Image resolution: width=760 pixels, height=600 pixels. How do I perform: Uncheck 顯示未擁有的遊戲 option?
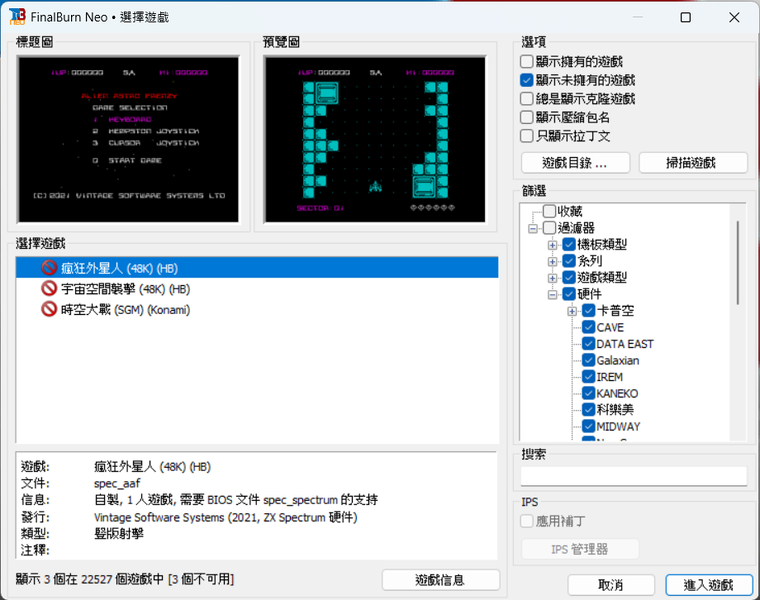526,80
